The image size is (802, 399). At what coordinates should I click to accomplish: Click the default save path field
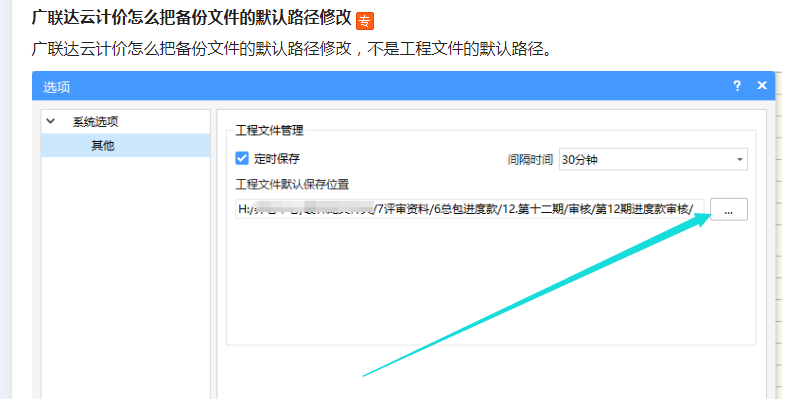click(x=470, y=209)
